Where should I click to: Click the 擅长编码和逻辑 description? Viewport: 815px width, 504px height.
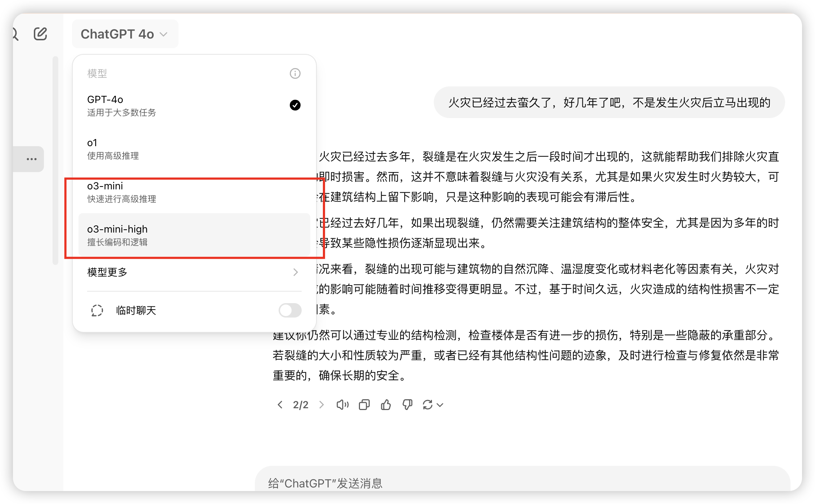pos(117,242)
